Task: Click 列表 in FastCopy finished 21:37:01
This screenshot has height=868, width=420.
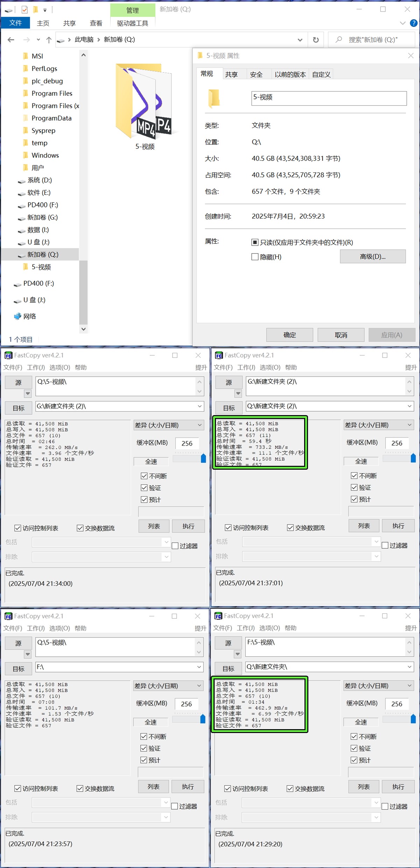Action: click(364, 526)
